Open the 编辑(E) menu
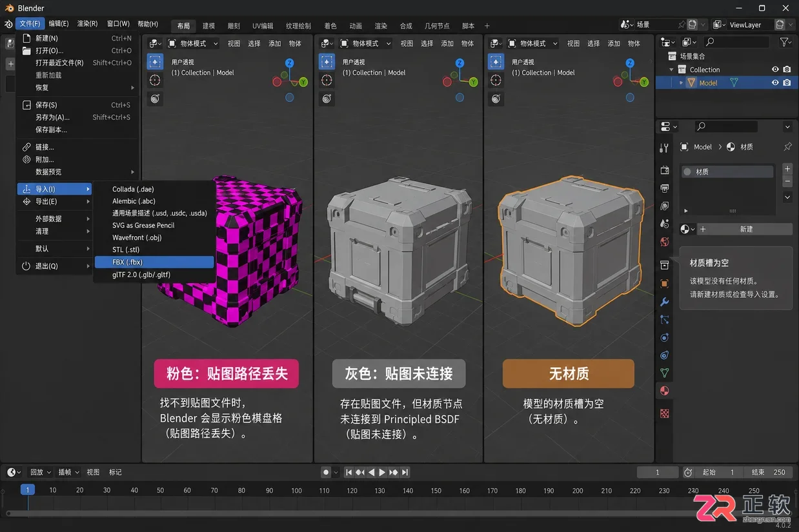 (59, 24)
